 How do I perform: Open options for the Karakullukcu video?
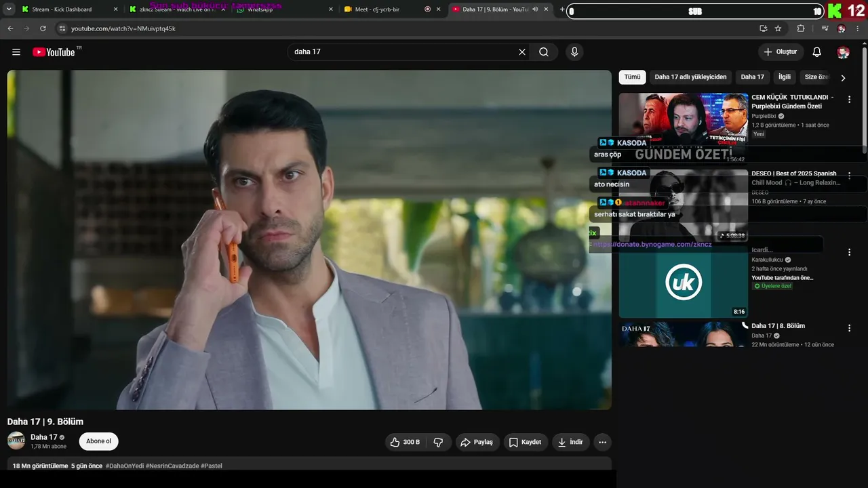(x=849, y=252)
